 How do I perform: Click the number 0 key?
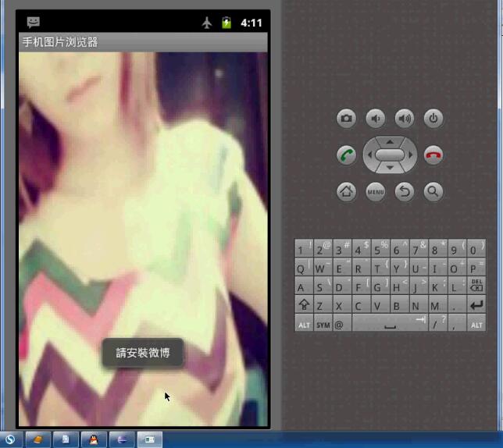(x=476, y=247)
